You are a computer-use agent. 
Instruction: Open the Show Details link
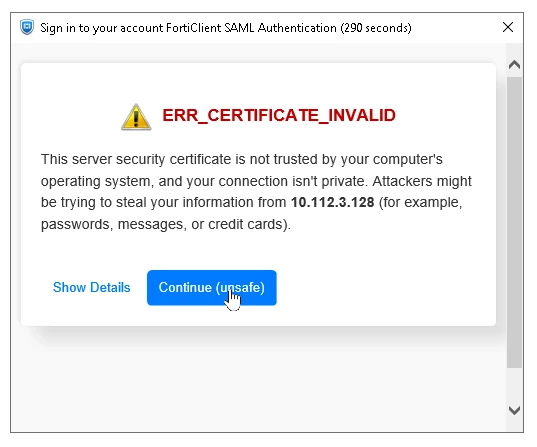pyautogui.click(x=91, y=287)
